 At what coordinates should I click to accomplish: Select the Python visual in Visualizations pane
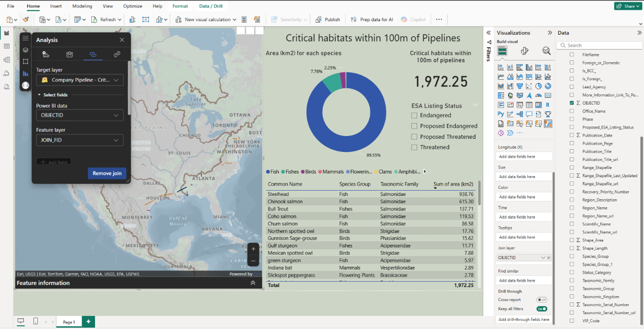tap(500, 114)
